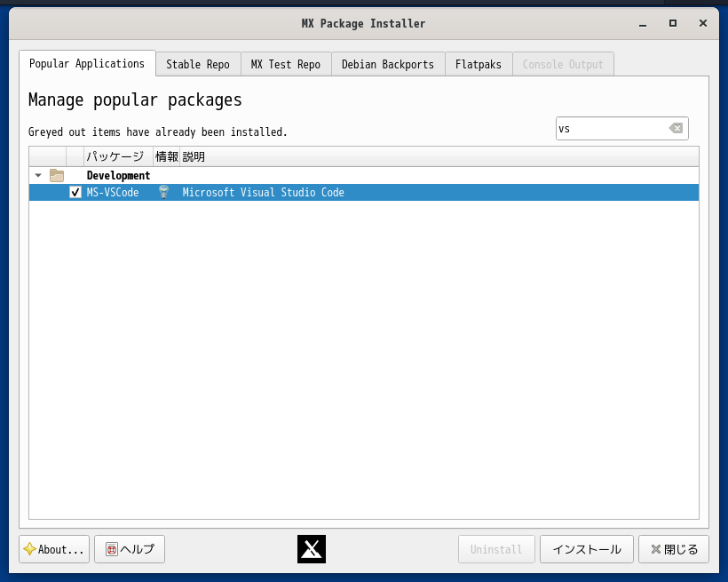Minimize the MX Package Installer window
The width and height of the screenshot is (728, 582).
coord(643,24)
